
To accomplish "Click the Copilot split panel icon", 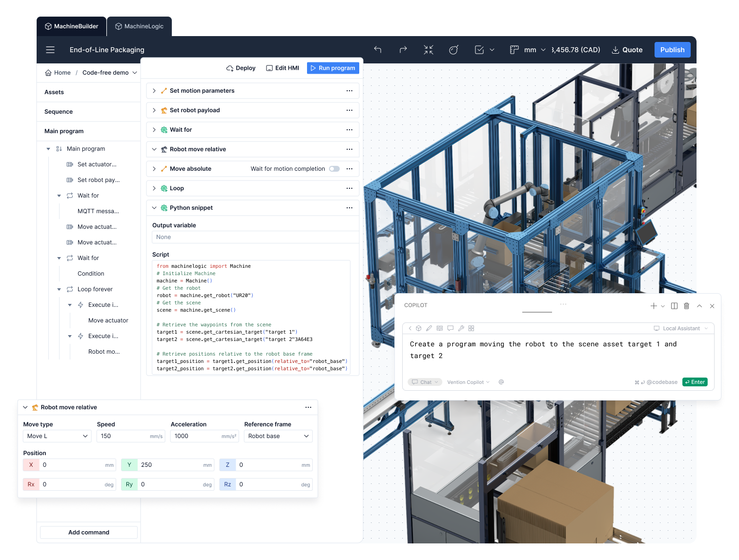I will [x=674, y=306].
